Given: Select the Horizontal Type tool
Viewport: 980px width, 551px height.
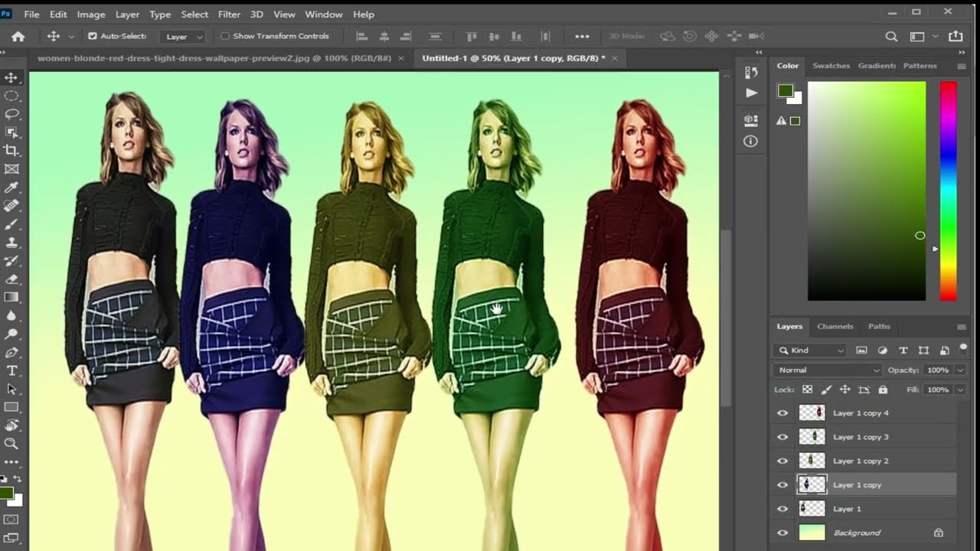Looking at the screenshot, I should point(11,370).
